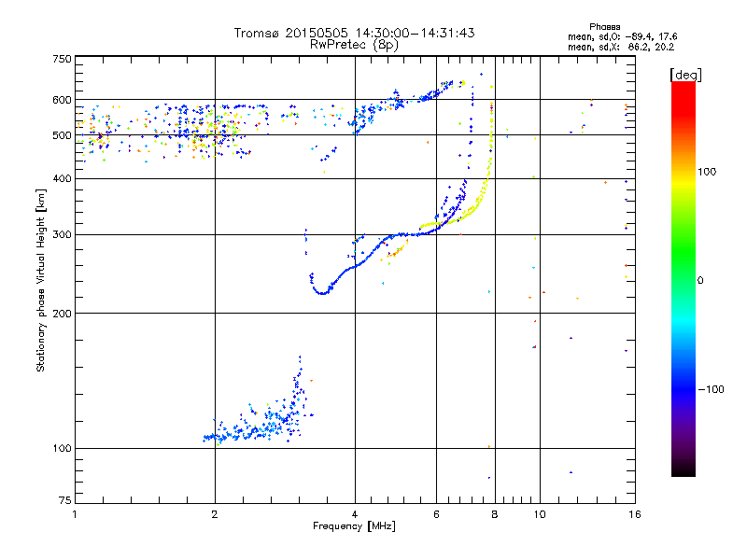
Task: Click the '[deg]' colorbar unit label
Action: pyautogui.click(x=685, y=75)
